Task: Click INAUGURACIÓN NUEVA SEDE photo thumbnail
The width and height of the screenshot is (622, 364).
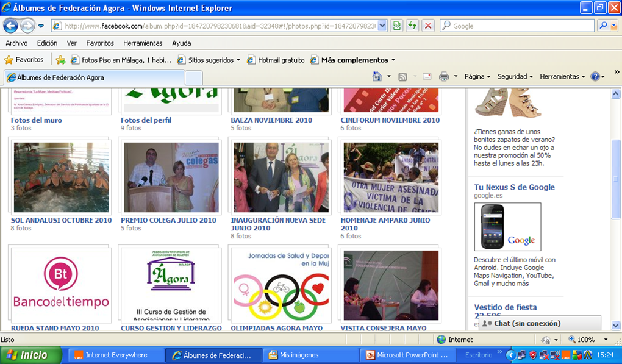Action: [281, 177]
